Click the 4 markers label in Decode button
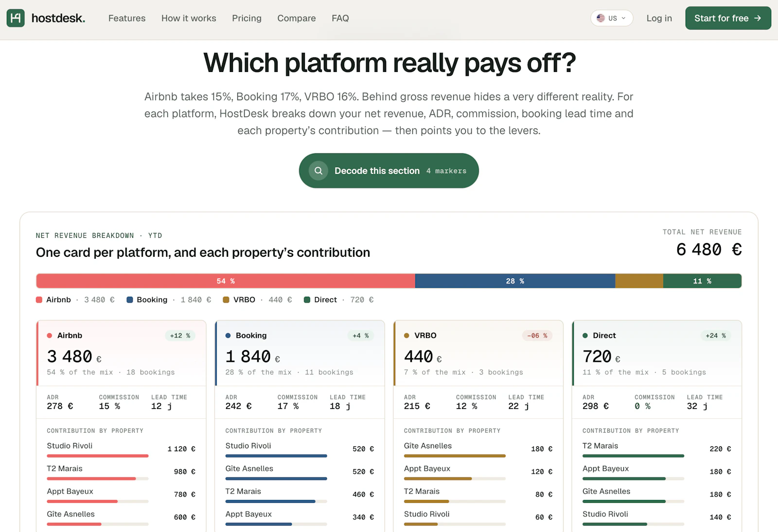 coord(446,171)
